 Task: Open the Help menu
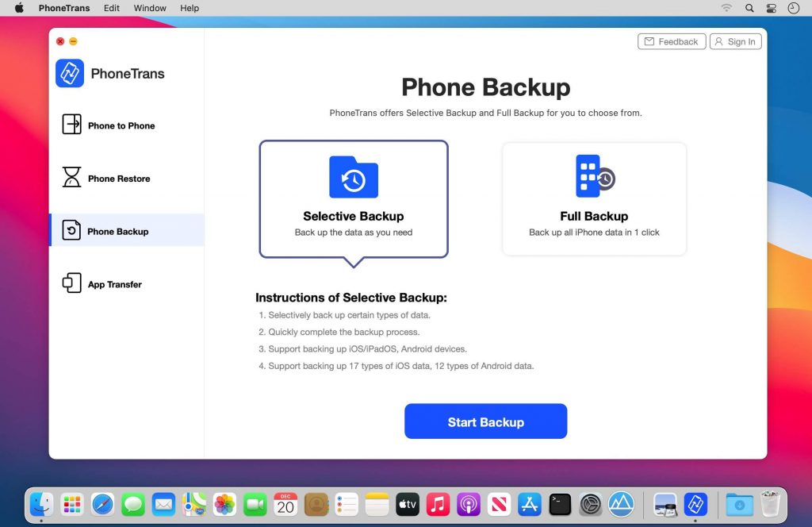point(189,8)
